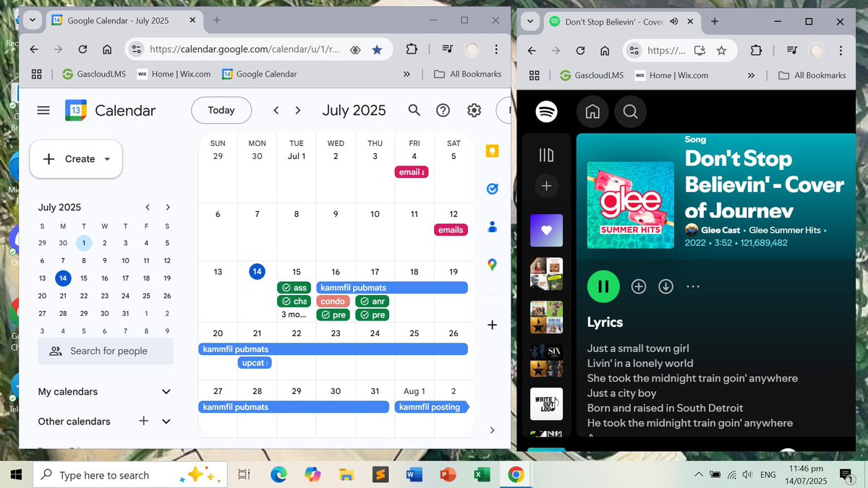Open tab search dropdown in Calendar window

[x=33, y=20]
